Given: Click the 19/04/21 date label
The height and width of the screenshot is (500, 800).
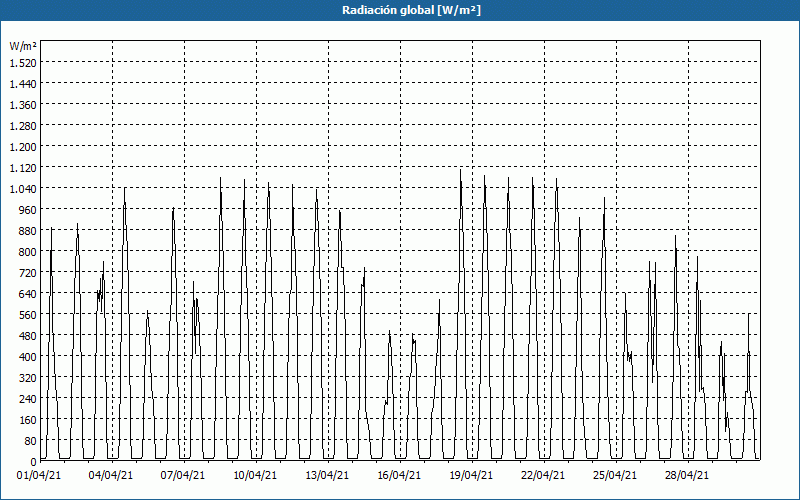Looking at the screenshot, I should [471, 476].
